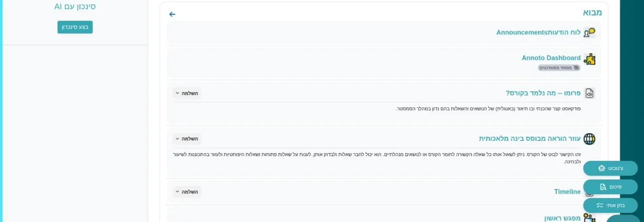
Task: Open the Annoto Dashboard link
Action: [551, 58]
